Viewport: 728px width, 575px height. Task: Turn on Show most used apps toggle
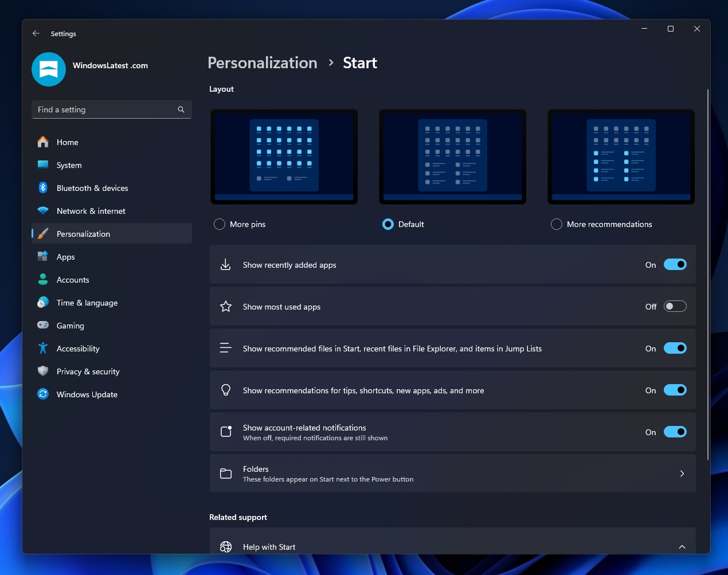click(x=675, y=307)
